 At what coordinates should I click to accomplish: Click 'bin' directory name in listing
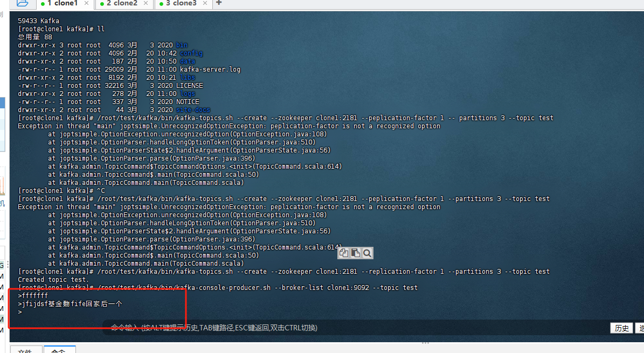[x=182, y=45]
